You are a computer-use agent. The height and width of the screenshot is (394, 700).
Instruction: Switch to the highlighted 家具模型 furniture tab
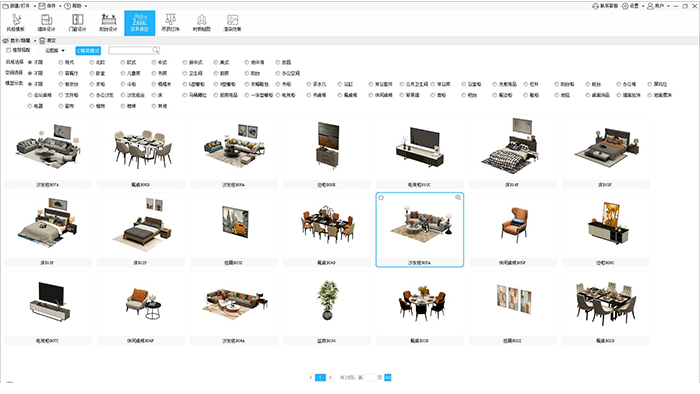(x=139, y=23)
